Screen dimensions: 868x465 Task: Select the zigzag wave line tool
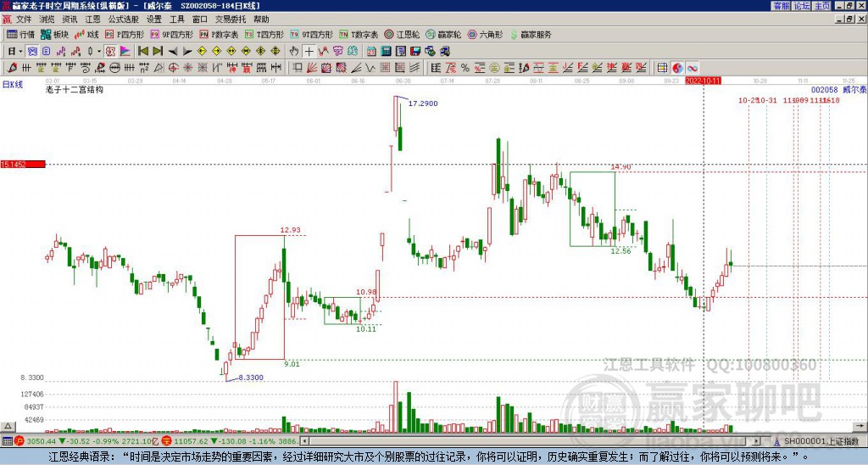tap(370, 68)
